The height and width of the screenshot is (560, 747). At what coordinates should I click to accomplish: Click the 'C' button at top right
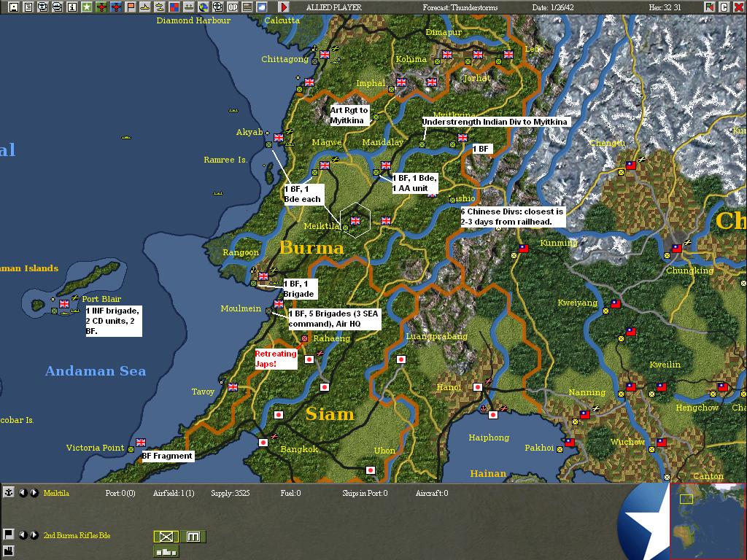coord(724,7)
